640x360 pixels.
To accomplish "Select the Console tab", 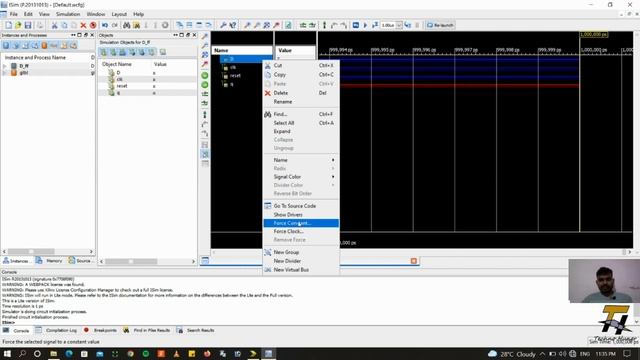I will [16, 330].
